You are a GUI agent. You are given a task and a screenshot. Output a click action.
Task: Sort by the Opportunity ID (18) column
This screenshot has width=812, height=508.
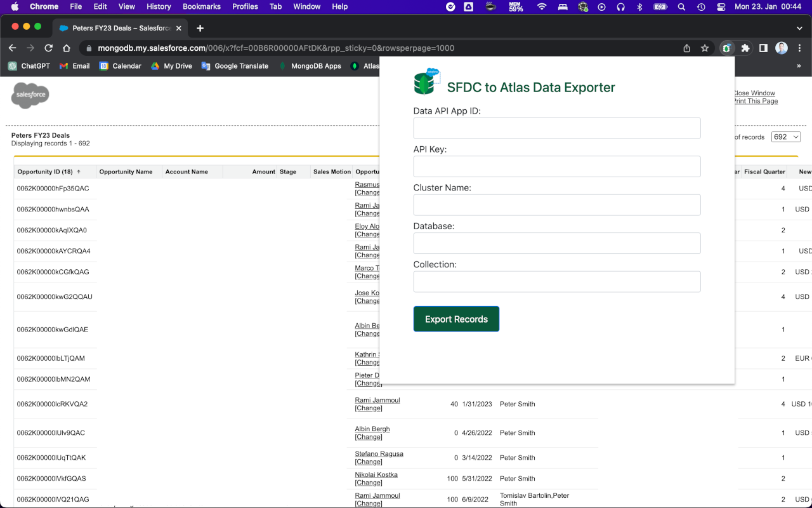click(x=49, y=172)
